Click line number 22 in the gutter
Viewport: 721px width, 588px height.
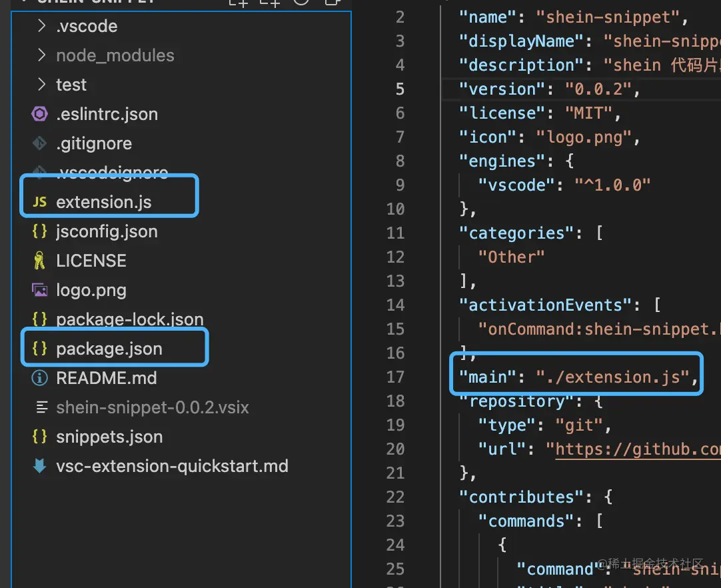click(395, 497)
